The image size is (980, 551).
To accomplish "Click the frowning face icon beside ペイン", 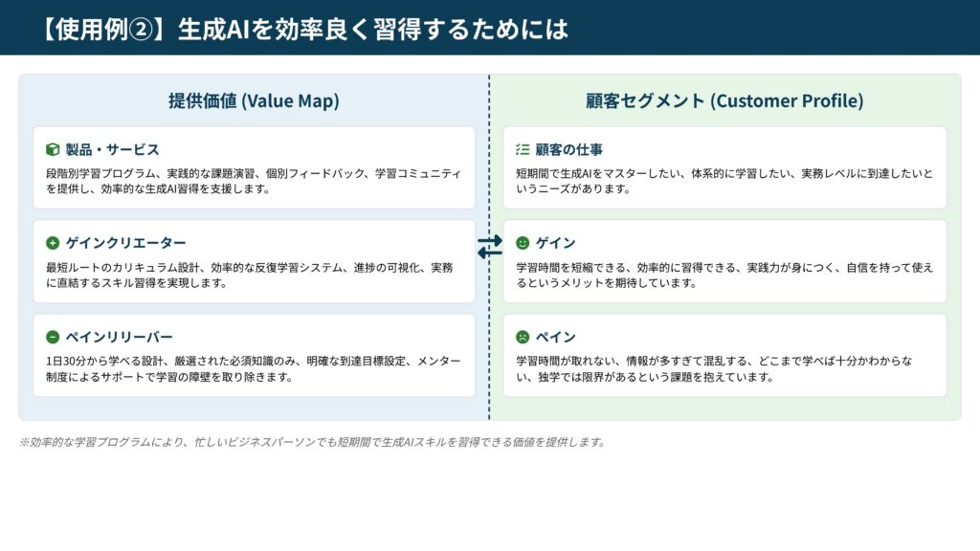I will pyautogui.click(x=523, y=337).
